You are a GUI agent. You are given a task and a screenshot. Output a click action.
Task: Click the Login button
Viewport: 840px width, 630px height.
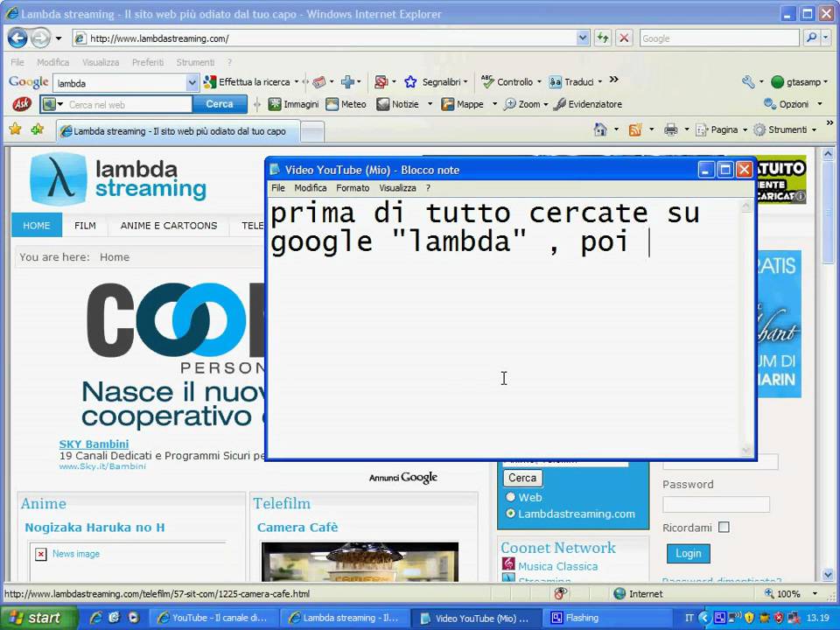[x=688, y=553]
